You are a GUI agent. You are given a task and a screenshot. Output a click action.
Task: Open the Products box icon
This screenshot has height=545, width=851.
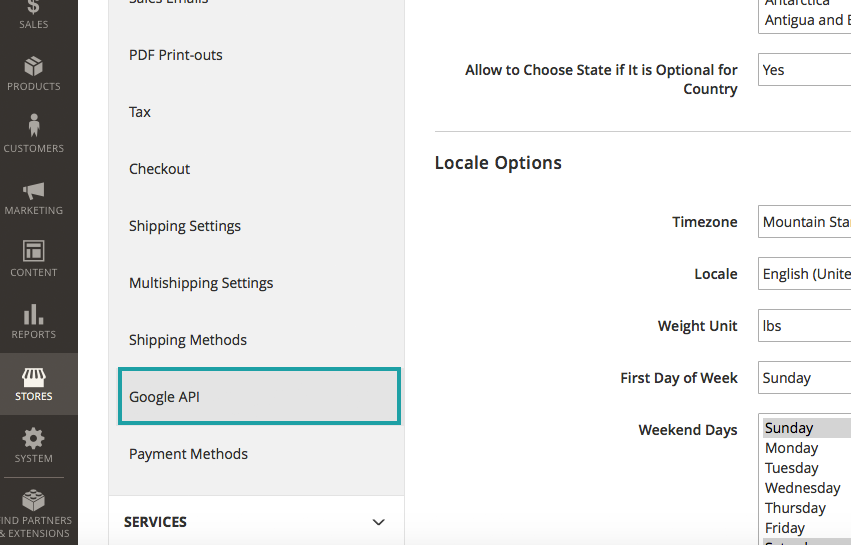tap(34, 67)
